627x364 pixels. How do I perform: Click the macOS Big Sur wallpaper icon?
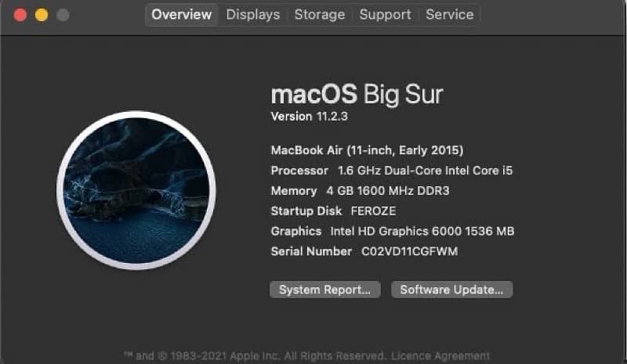(136, 190)
